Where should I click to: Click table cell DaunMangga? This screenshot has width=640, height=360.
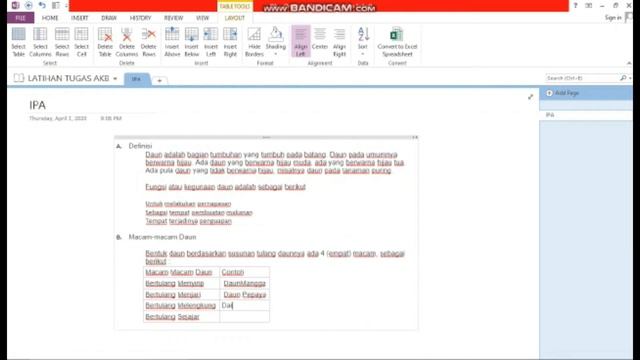tap(244, 283)
